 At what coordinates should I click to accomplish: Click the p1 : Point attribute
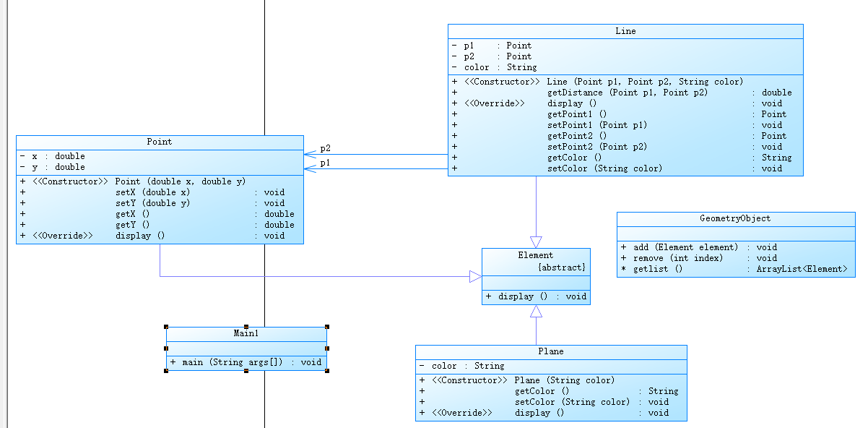pyautogui.click(x=492, y=46)
